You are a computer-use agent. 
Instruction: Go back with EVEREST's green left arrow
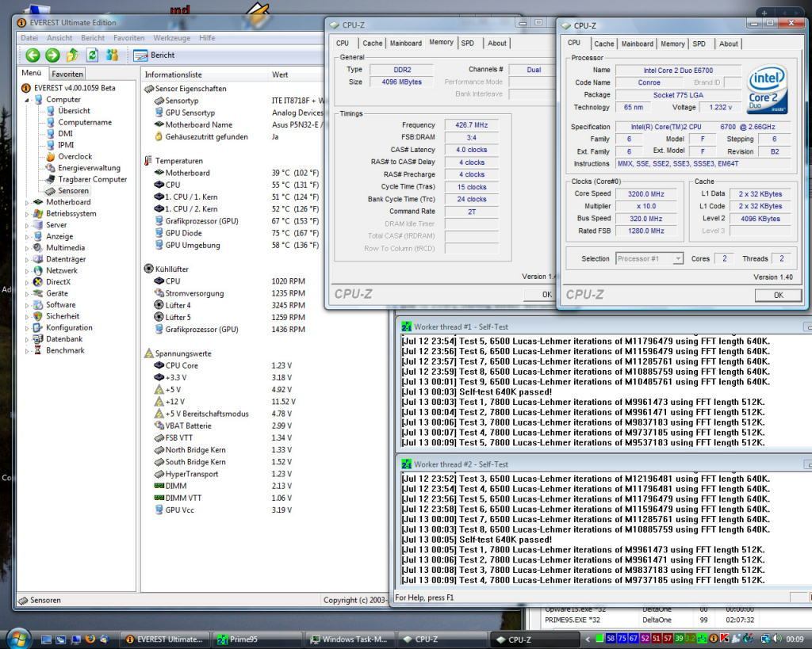[x=33, y=55]
